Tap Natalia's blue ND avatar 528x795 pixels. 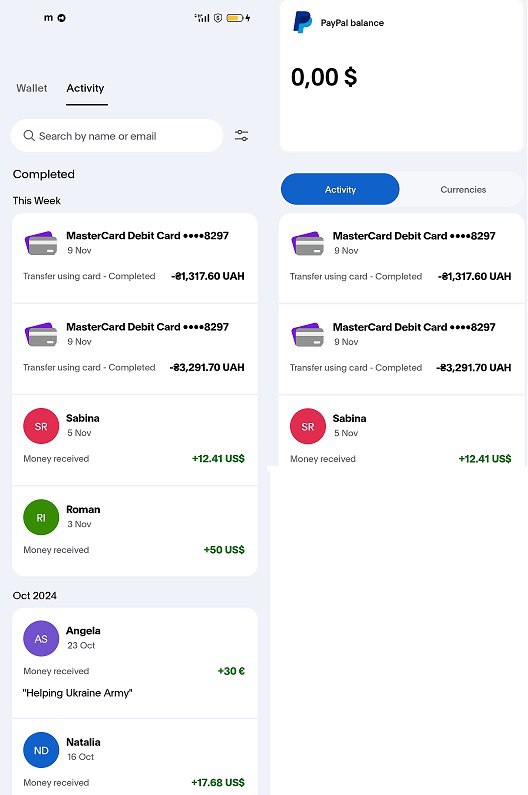(x=41, y=750)
